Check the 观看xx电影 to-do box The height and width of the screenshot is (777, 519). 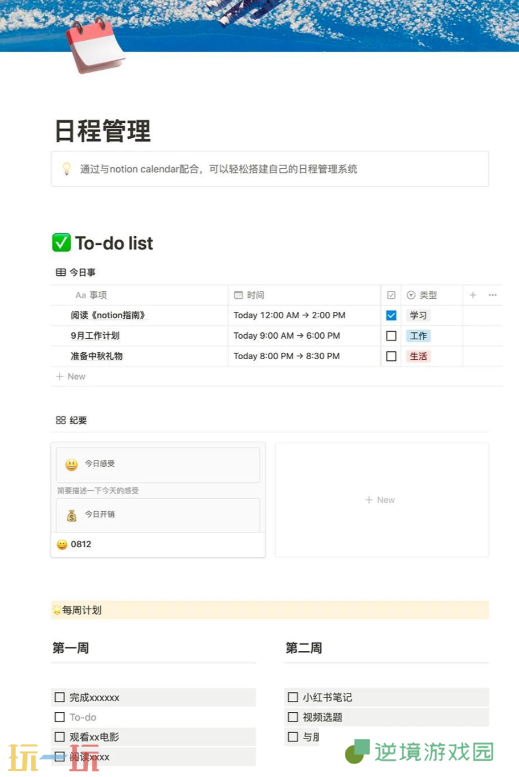(x=60, y=737)
